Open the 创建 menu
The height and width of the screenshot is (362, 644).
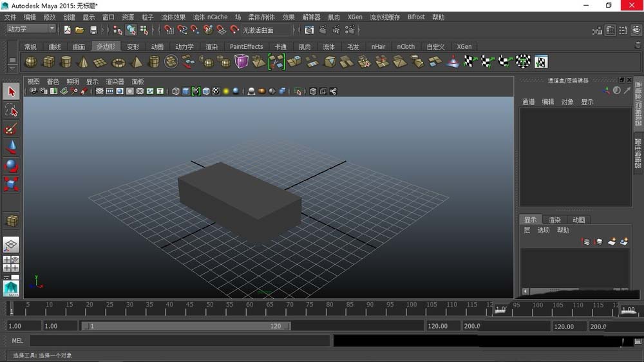pyautogui.click(x=69, y=17)
